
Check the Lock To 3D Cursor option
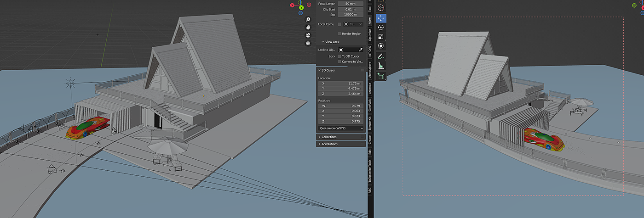click(339, 56)
